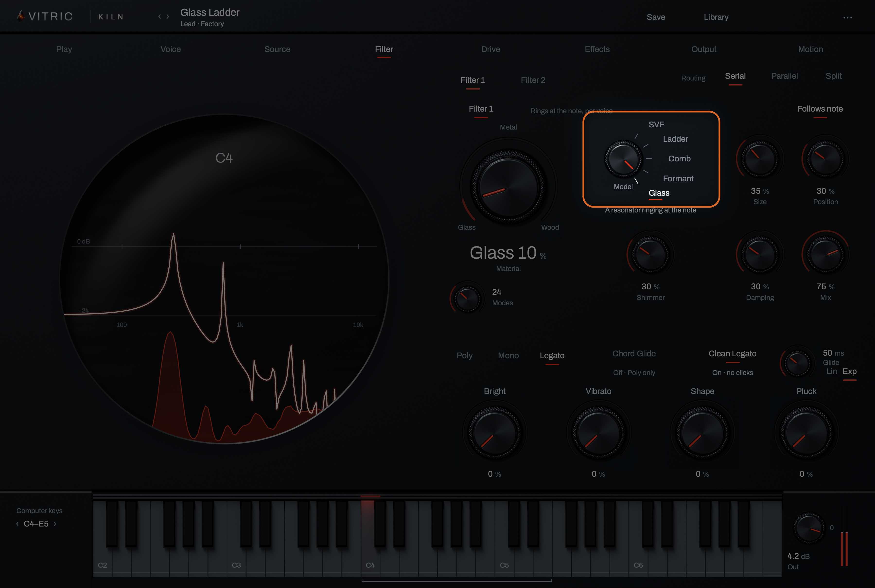Open the three-dot options menu
This screenshot has width=875, height=588.
tap(847, 17)
